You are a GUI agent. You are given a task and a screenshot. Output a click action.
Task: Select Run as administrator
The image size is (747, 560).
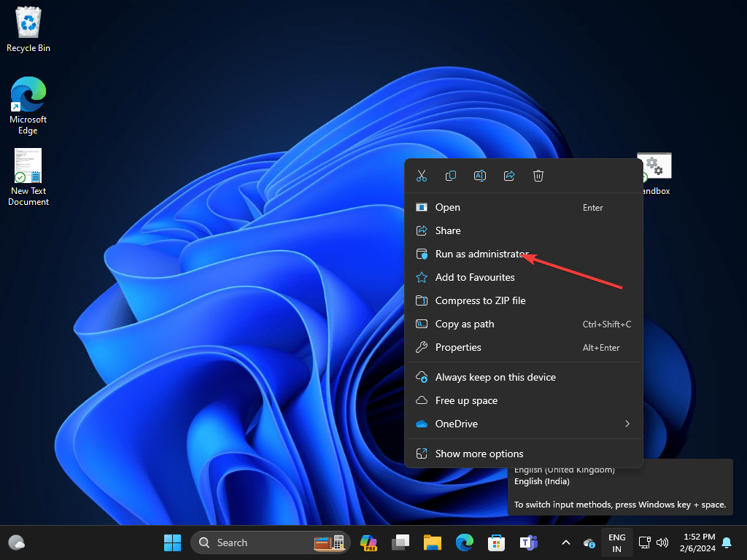(524, 254)
